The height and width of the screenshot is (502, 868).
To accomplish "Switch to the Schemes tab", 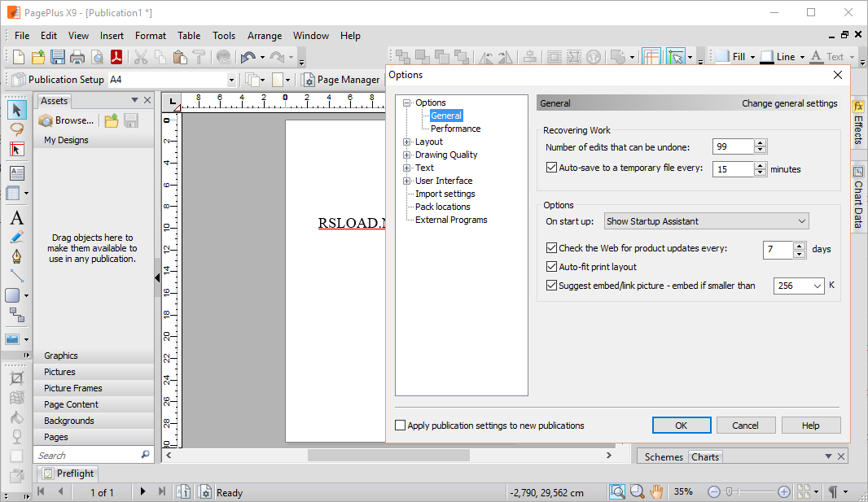I will [x=664, y=456].
